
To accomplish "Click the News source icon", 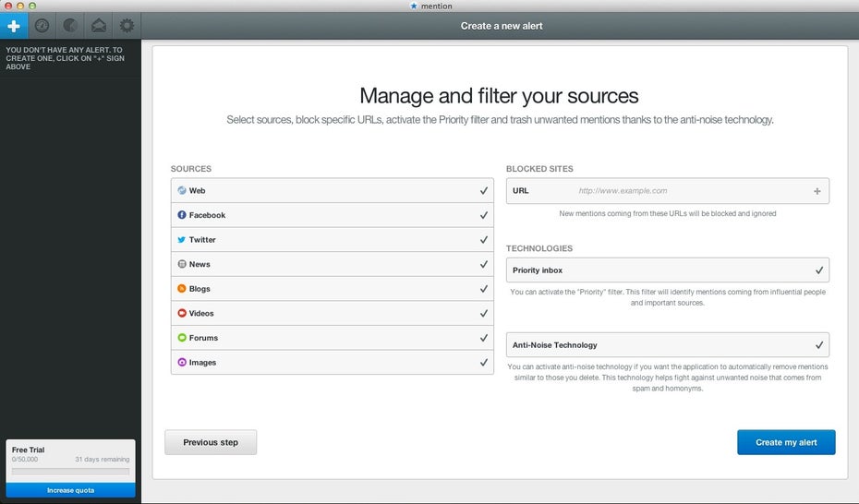I will tap(182, 264).
